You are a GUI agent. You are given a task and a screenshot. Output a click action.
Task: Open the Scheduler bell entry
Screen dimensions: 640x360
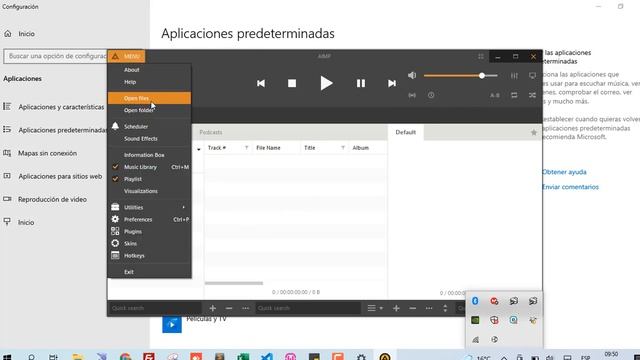136,127
